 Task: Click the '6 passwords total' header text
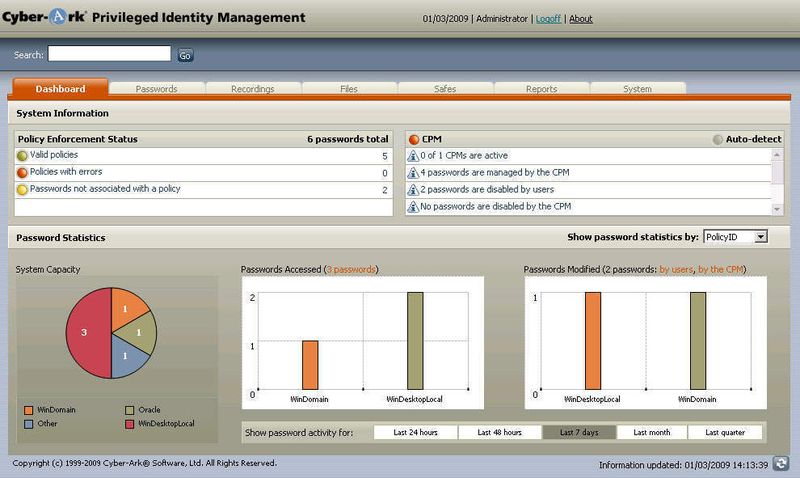pyautogui.click(x=347, y=139)
